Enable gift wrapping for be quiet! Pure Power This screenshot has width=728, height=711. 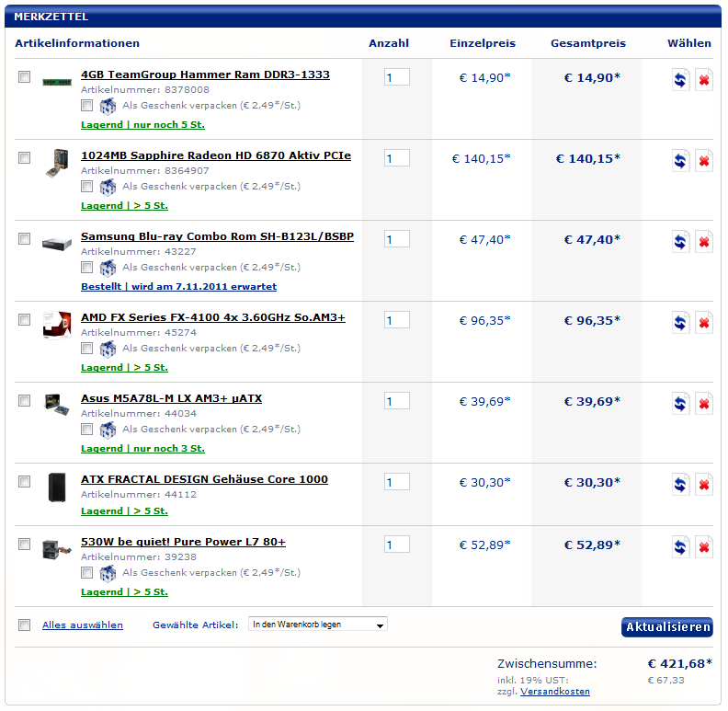coord(86,572)
